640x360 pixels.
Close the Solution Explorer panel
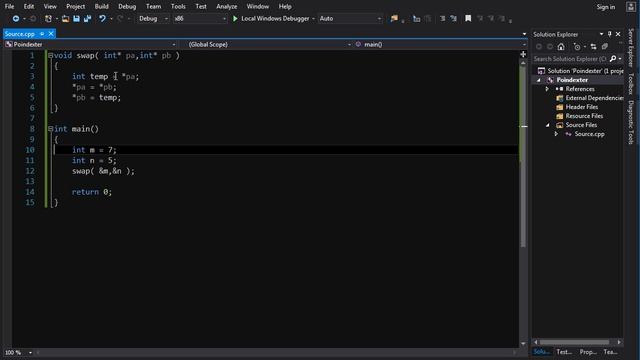618,34
